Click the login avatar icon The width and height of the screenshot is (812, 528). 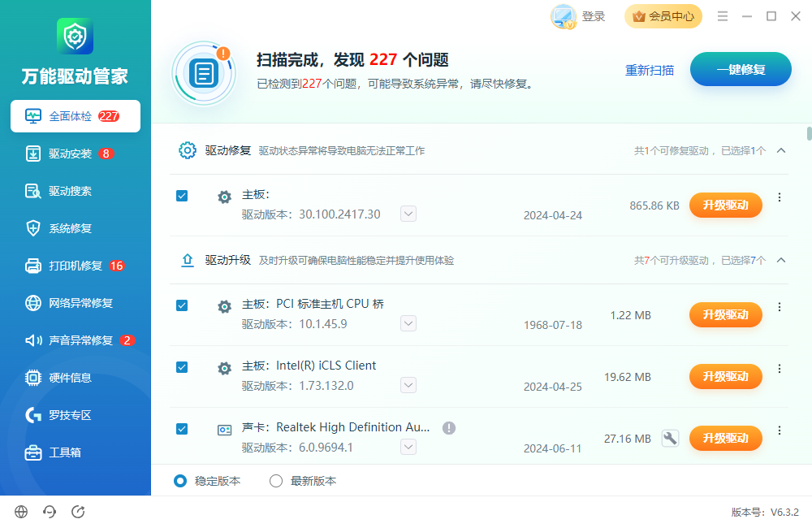pyautogui.click(x=564, y=16)
